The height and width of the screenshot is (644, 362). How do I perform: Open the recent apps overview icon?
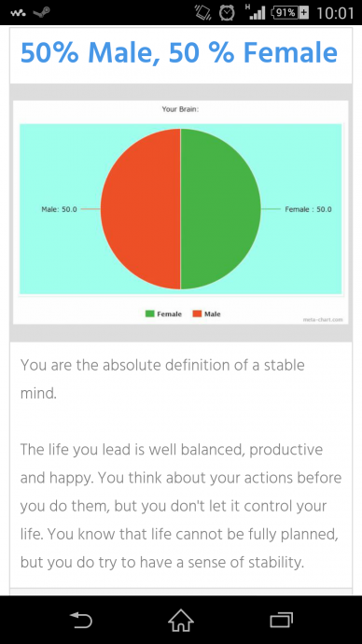[x=281, y=620]
